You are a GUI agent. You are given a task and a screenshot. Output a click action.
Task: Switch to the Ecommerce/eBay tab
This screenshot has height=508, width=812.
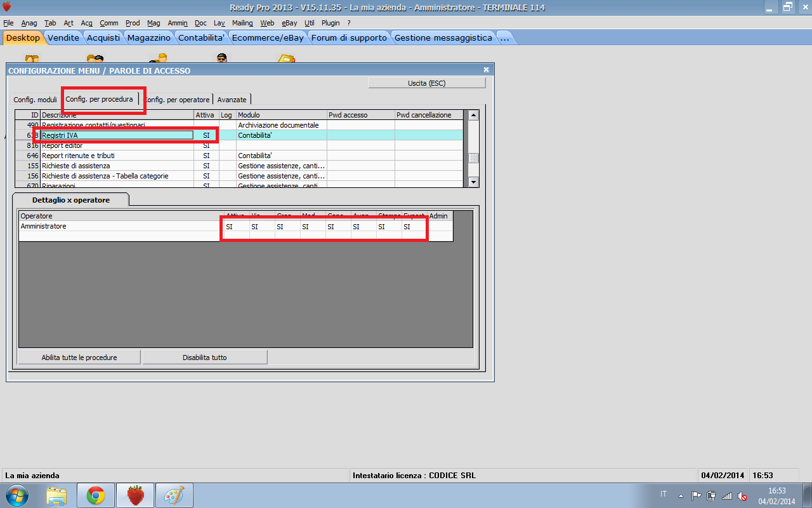(x=268, y=37)
